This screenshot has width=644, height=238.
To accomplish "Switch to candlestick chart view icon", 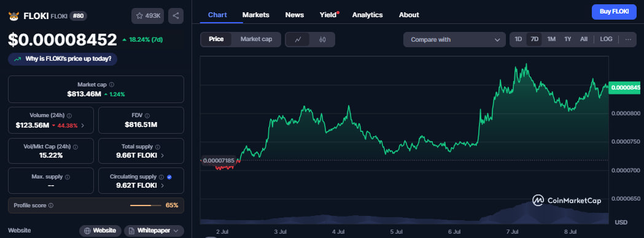I will tap(322, 39).
